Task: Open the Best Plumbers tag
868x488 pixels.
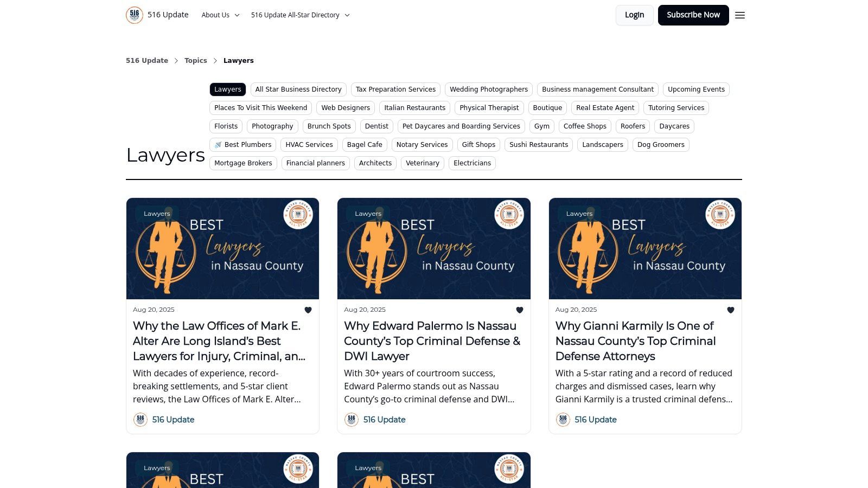Action: [243, 145]
